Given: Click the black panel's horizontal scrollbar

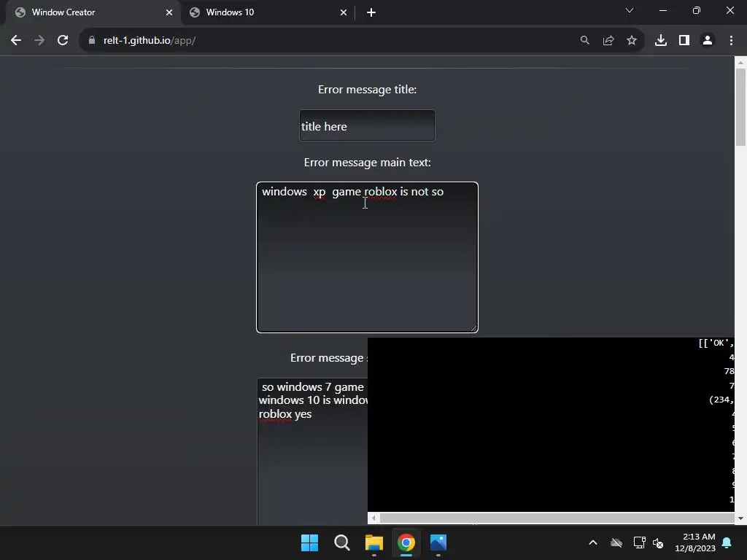Looking at the screenshot, I should 557,518.
